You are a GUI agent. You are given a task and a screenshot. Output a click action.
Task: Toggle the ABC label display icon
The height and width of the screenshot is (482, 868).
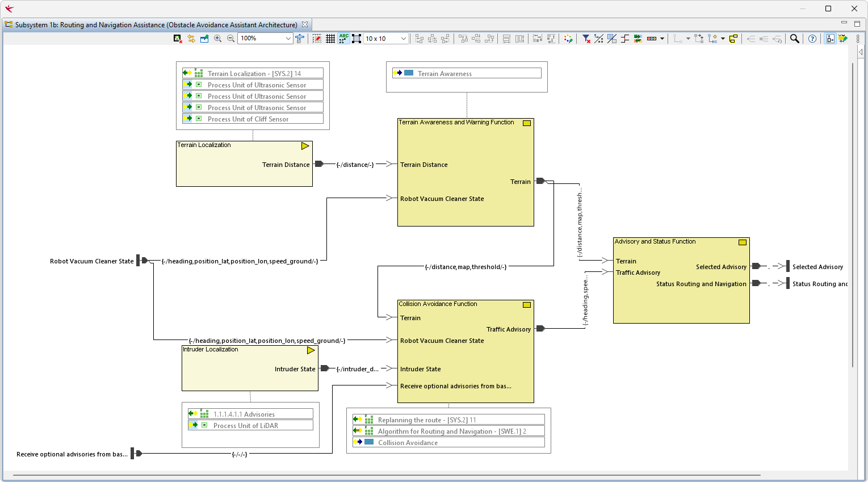343,39
